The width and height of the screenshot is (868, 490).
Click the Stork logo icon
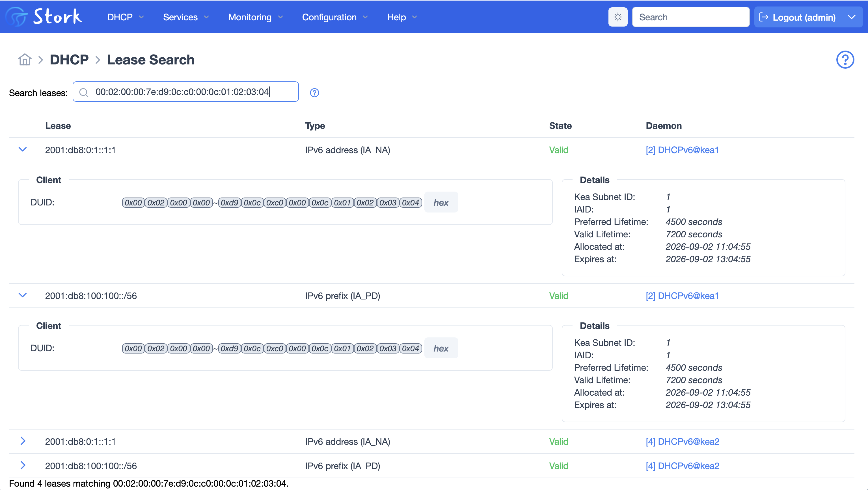coord(16,16)
